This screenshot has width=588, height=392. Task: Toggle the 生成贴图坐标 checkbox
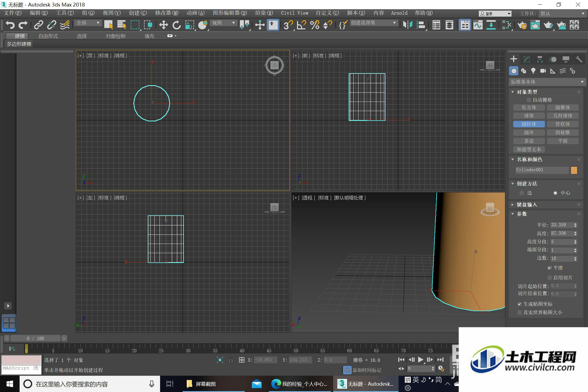coord(520,304)
